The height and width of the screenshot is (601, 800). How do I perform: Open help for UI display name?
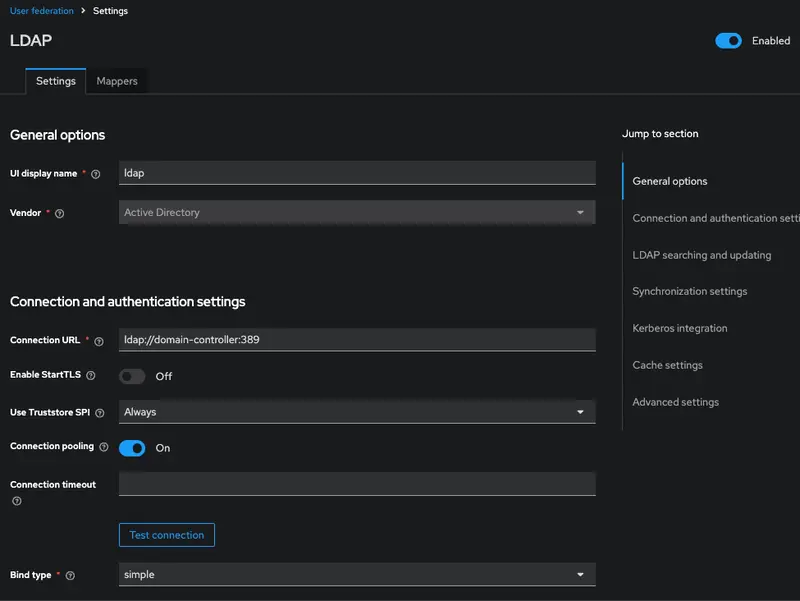point(95,174)
